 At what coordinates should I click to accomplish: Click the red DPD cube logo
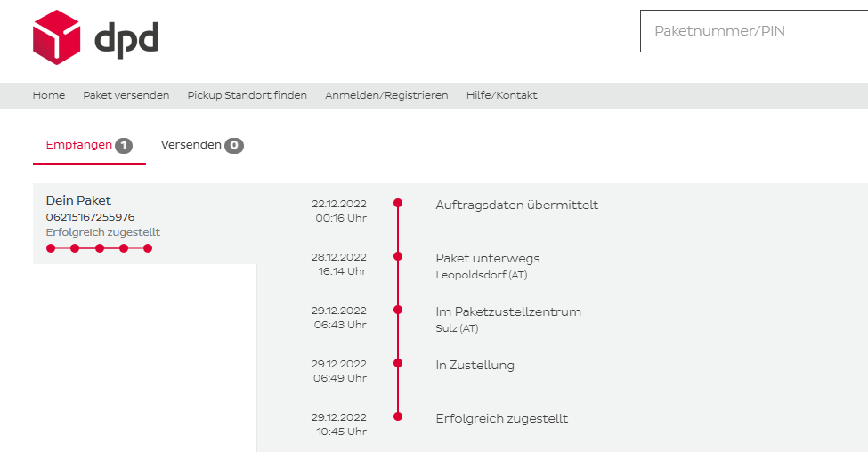coord(56,37)
